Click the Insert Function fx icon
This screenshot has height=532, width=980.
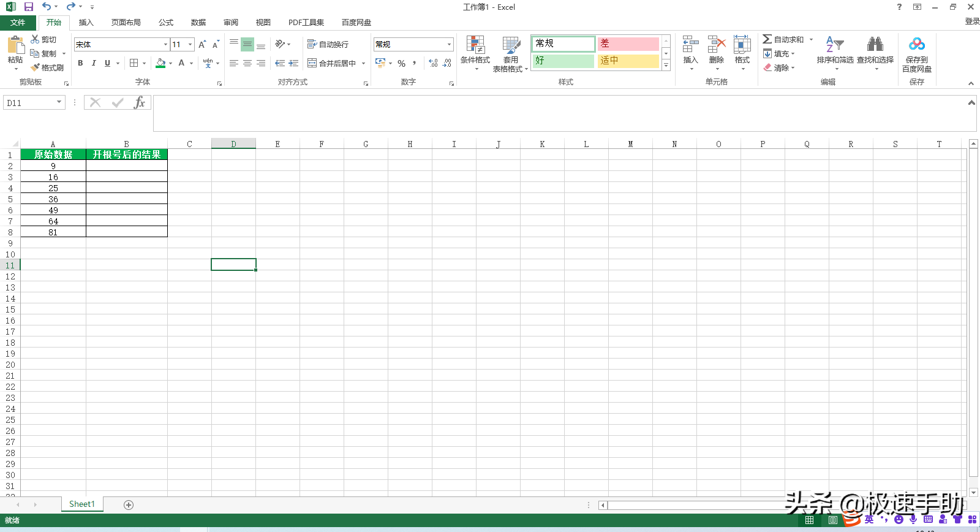[x=139, y=102]
